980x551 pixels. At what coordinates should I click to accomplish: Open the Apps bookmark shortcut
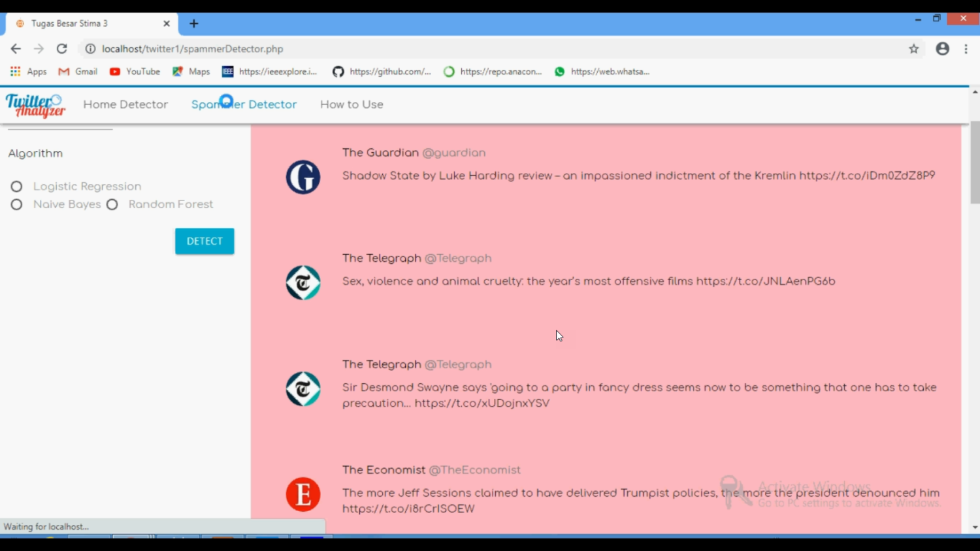point(28,72)
